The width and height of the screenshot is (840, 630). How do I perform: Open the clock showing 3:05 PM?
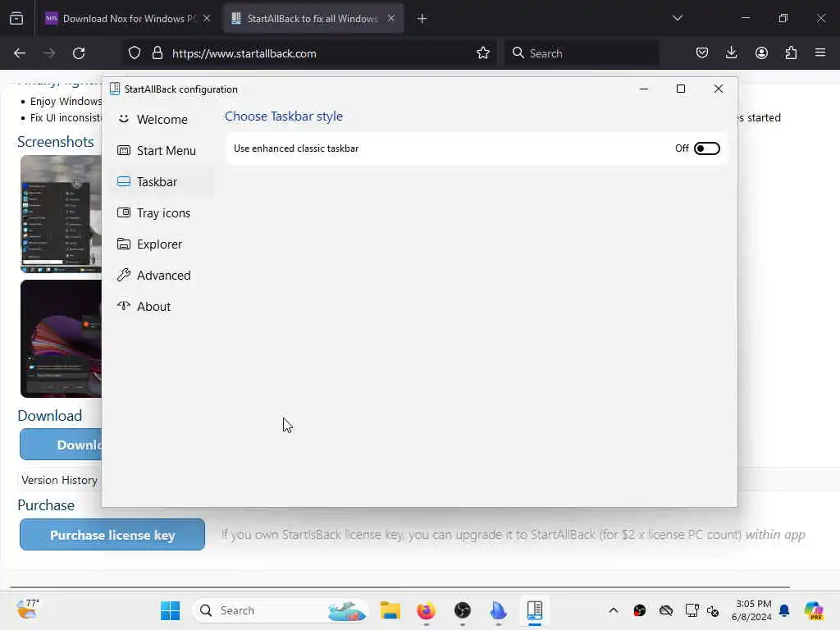tap(752, 610)
